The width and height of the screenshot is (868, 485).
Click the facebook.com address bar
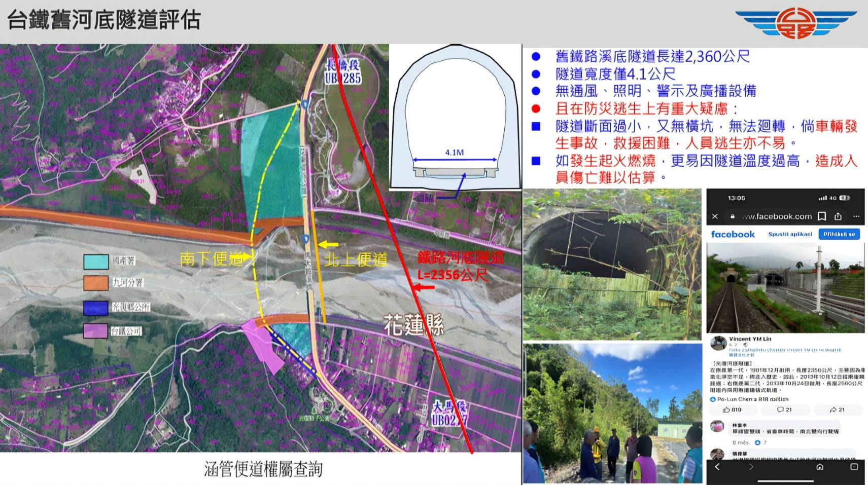pyautogui.click(x=777, y=216)
